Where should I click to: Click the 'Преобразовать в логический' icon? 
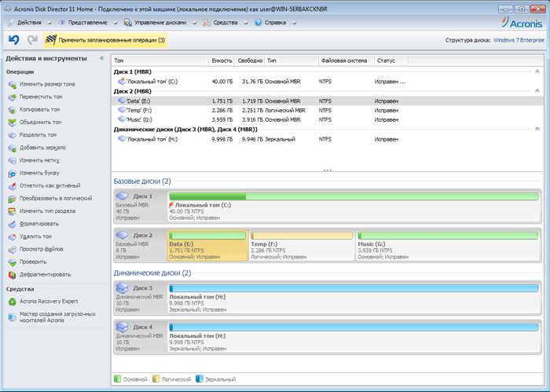tap(13, 199)
